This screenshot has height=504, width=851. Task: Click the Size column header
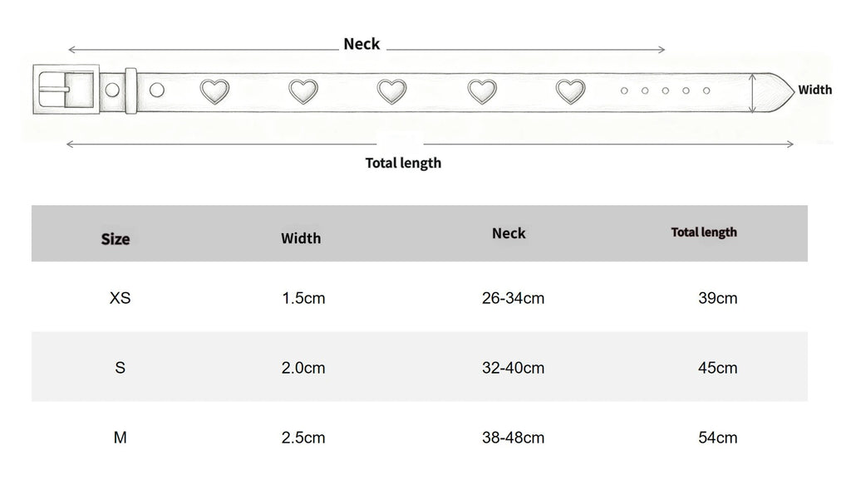[115, 239]
